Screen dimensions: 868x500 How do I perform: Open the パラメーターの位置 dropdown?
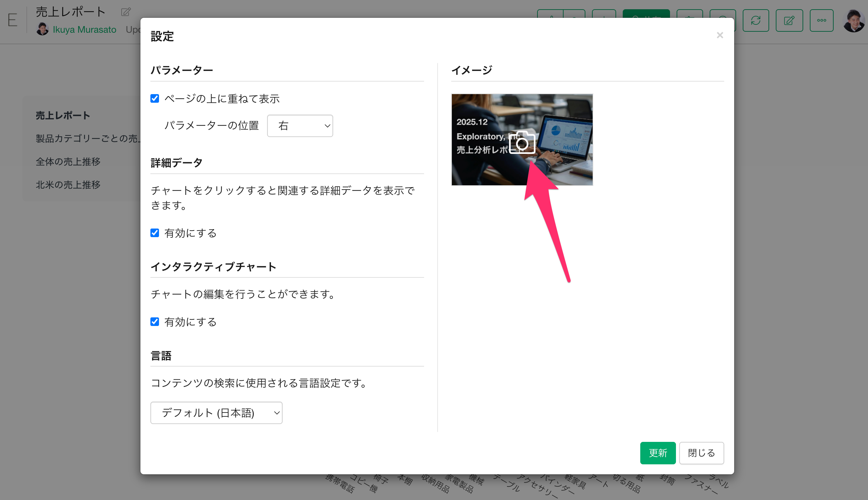tap(300, 126)
